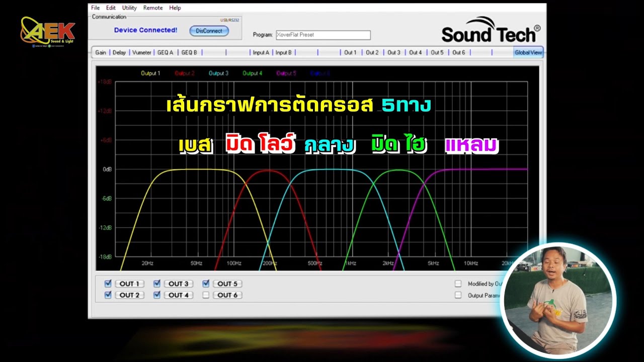
Task: Open the GEQ B tab
Action: (x=189, y=52)
